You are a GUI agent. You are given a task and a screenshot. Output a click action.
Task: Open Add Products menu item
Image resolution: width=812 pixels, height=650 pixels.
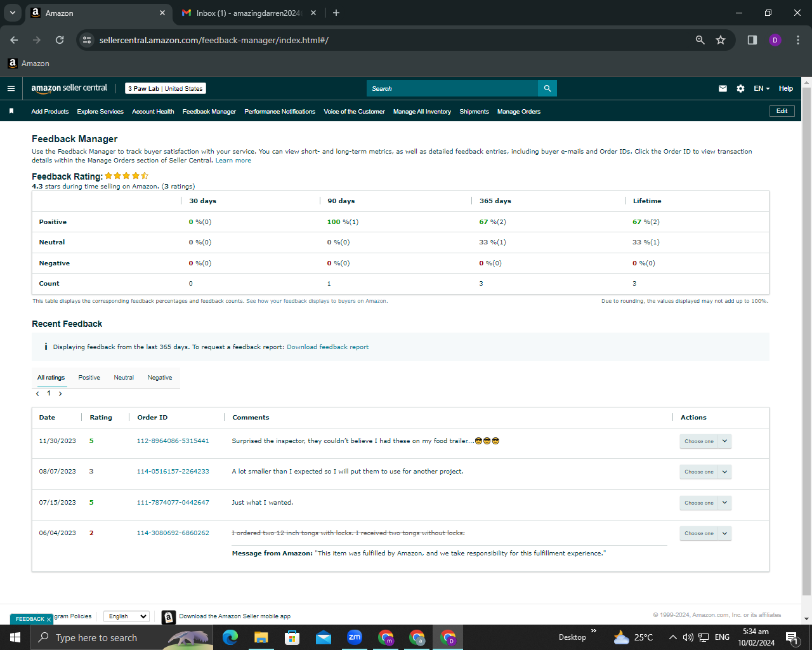[x=50, y=112]
